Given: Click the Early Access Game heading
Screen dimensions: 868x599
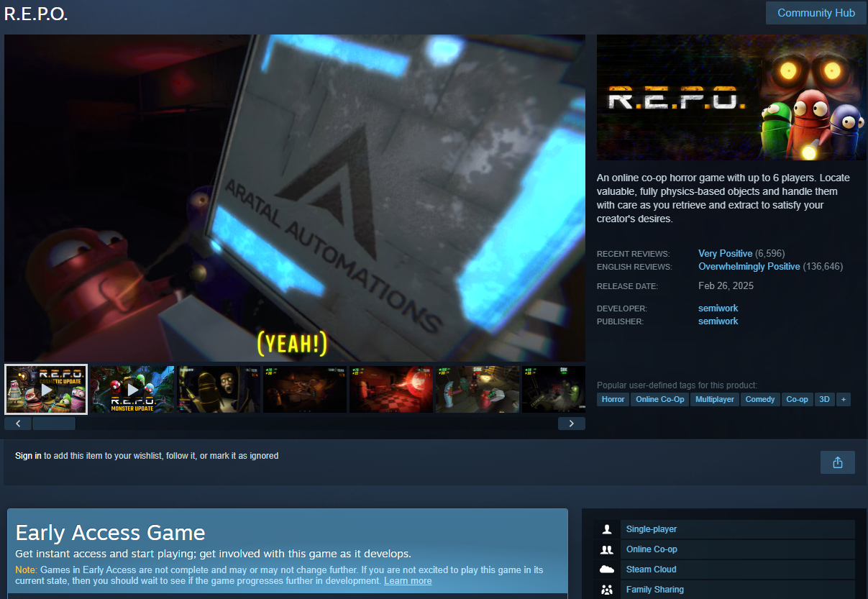Looking at the screenshot, I should click(110, 533).
